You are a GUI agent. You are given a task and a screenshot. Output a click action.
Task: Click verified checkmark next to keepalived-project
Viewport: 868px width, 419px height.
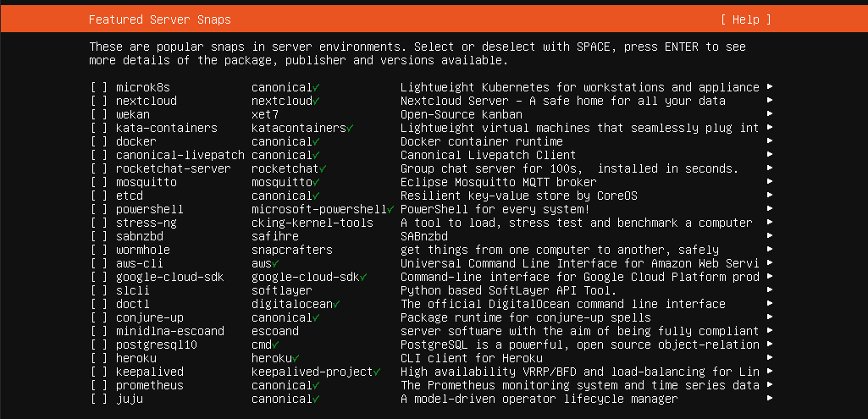[377, 372]
